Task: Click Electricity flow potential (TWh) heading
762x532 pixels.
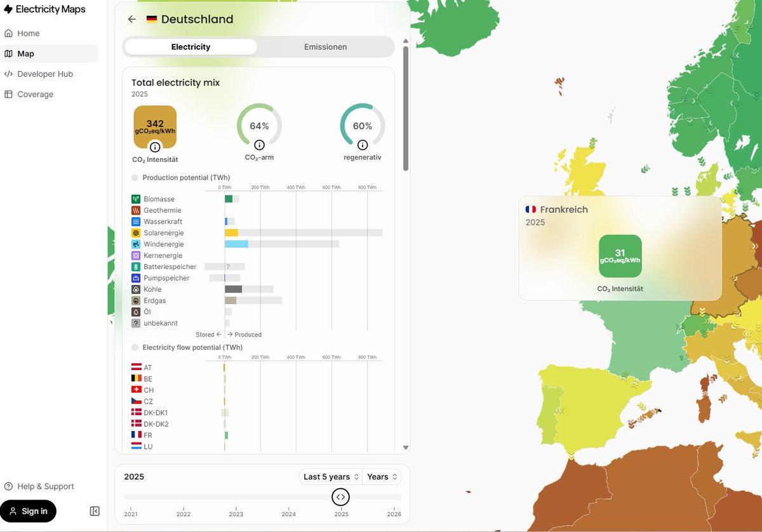Action: (x=192, y=347)
